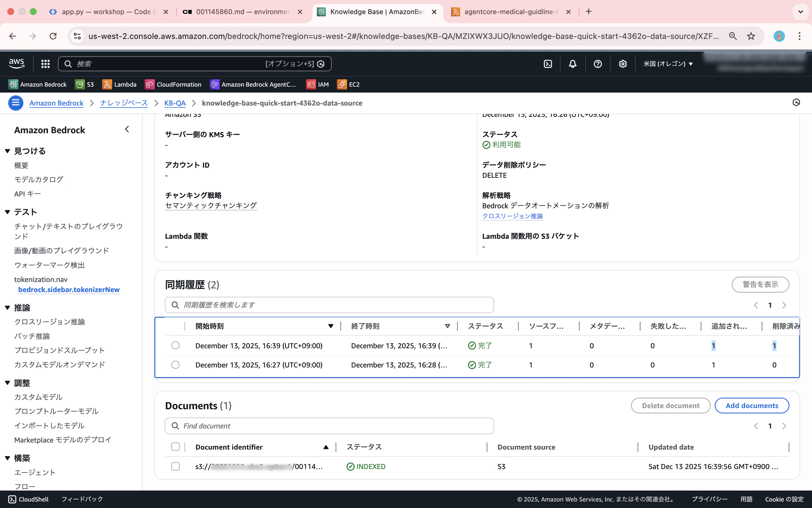Open the S3 favorite shortcut
The image size is (812, 508).
click(85, 84)
